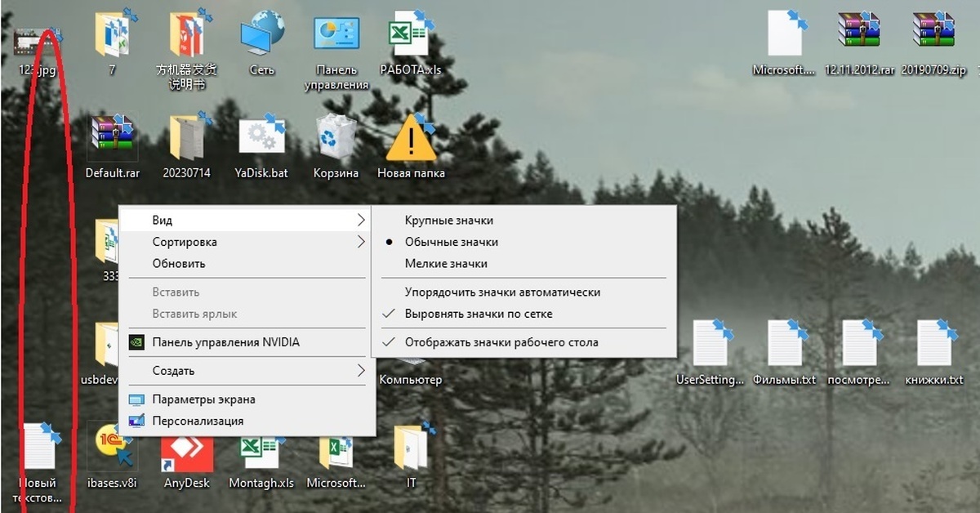Screen dimensions: 980x513
Task: Enable Упорядочить значки автоматически
Action: (502, 292)
